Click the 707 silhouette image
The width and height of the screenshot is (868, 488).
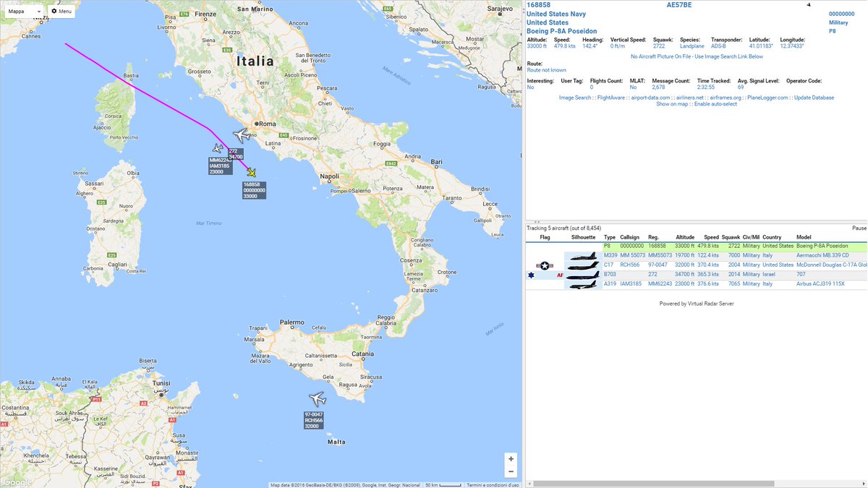pos(583,275)
